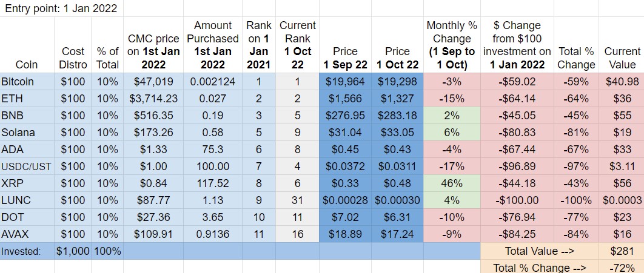Click Solana's 6% monthly change cell
Screen dimensions: 644x273
452,133
